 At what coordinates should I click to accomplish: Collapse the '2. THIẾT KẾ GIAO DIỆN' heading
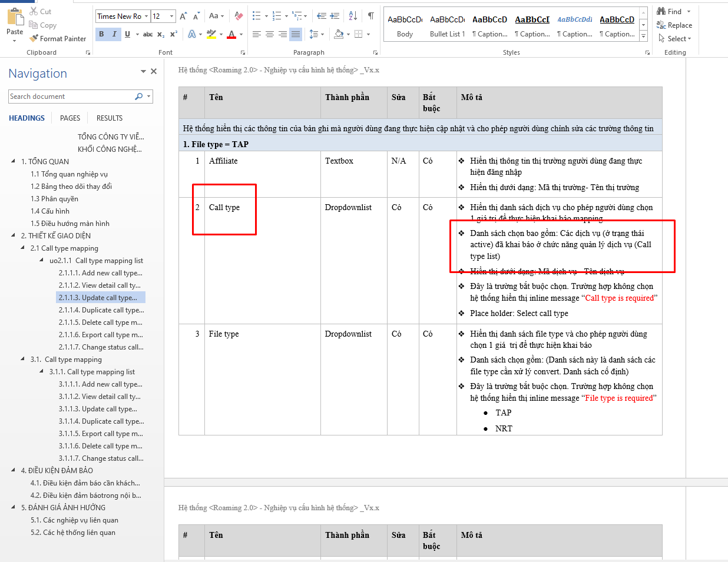coord(14,235)
